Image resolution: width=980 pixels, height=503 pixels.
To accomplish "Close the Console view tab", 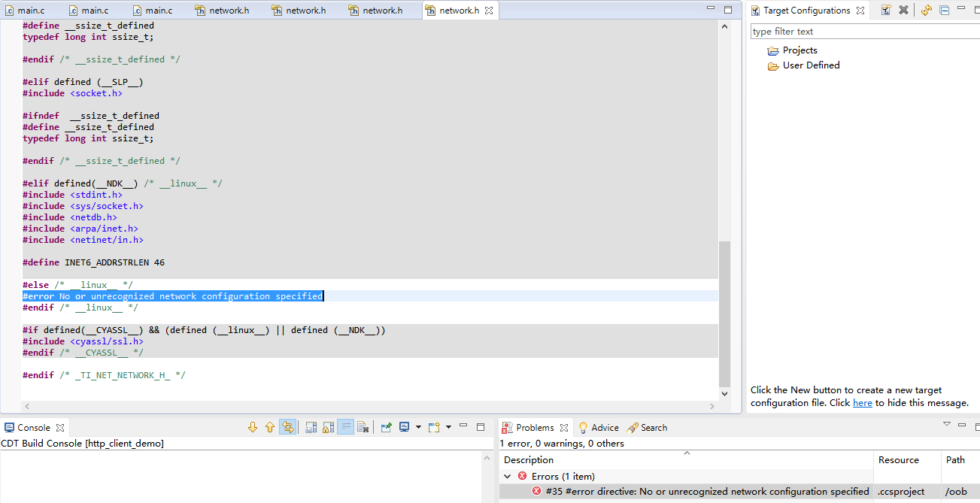I will 60,428.
